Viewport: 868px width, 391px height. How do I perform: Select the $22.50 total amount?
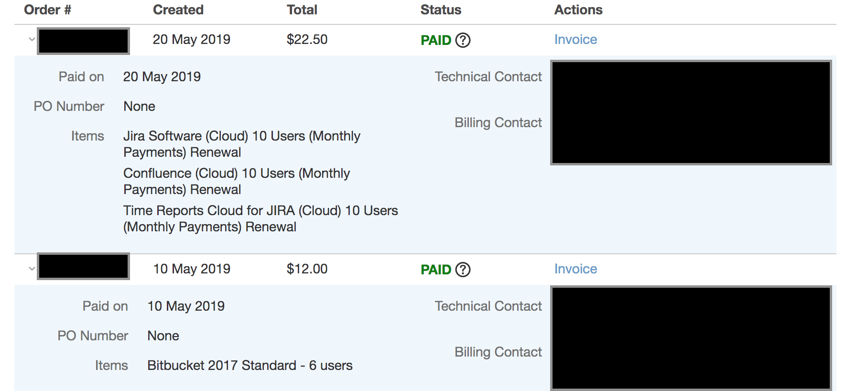pyautogui.click(x=307, y=40)
